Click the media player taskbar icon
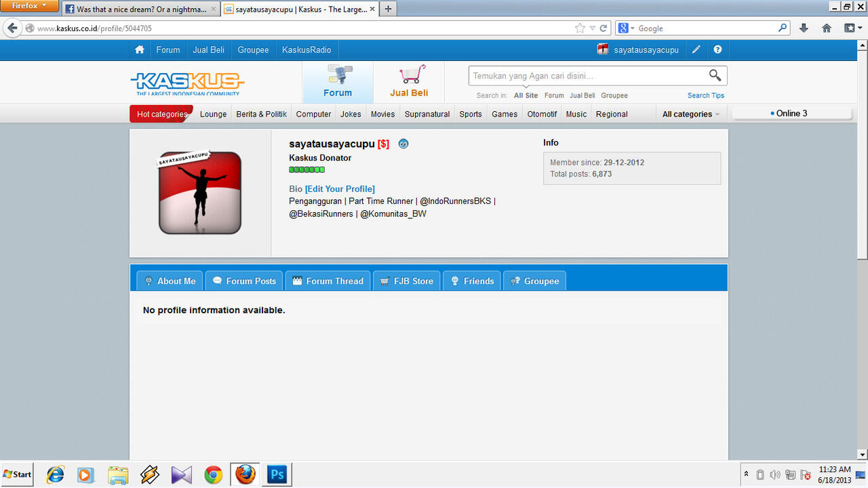 86,474
